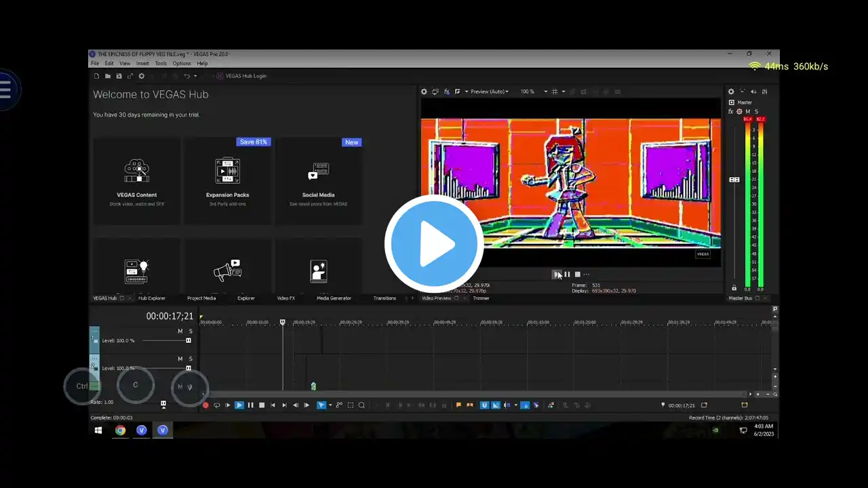This screenshot has height=488, width=868.
Task: Open the VEGAS Content card
Action: point(137,181)
